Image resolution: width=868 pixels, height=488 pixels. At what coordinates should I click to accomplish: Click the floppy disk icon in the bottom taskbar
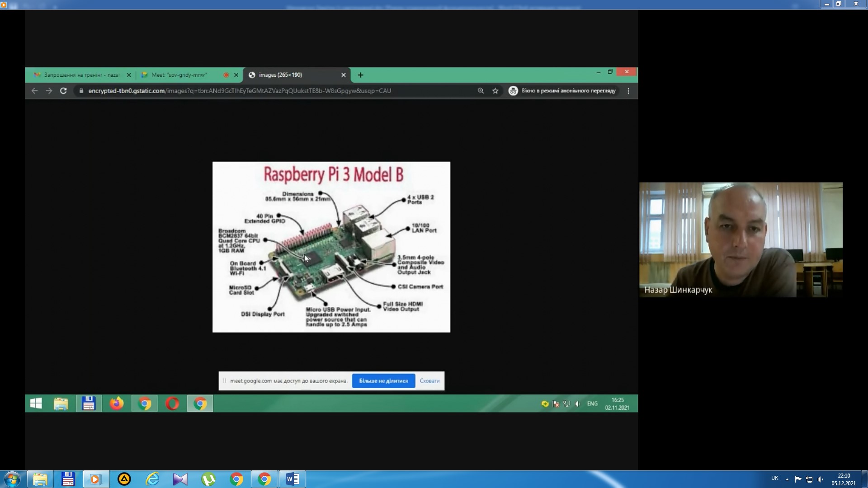tap(68, 479)
